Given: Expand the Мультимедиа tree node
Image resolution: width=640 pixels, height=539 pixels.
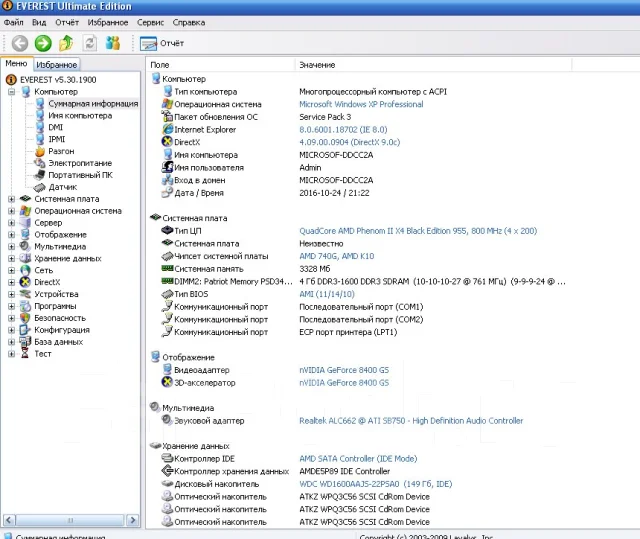Looking at the screenshot, I should (x=11, y=246).
